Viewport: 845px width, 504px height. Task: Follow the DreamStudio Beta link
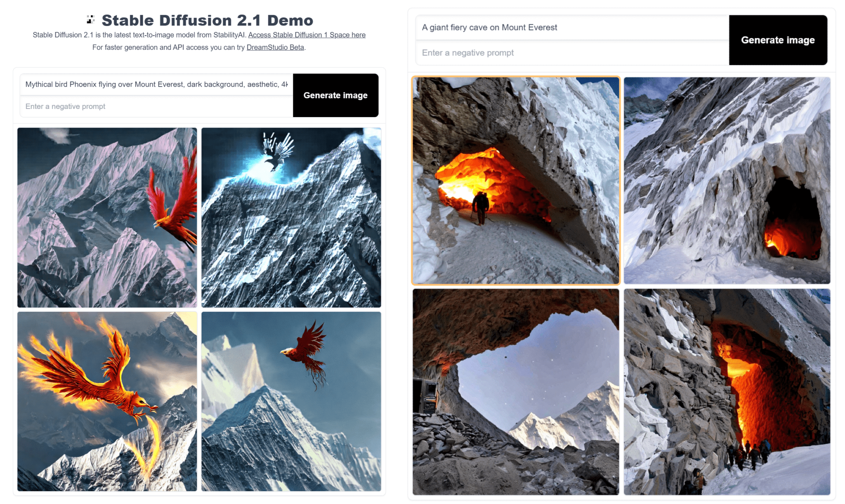[x=275, y=47]
